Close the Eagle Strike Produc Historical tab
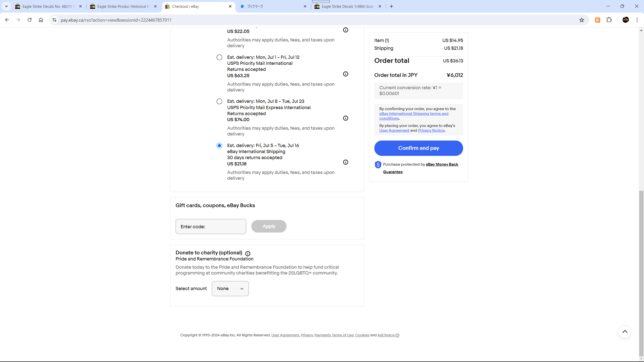This screenshot has height=362, width=644. tap(155, 6)
